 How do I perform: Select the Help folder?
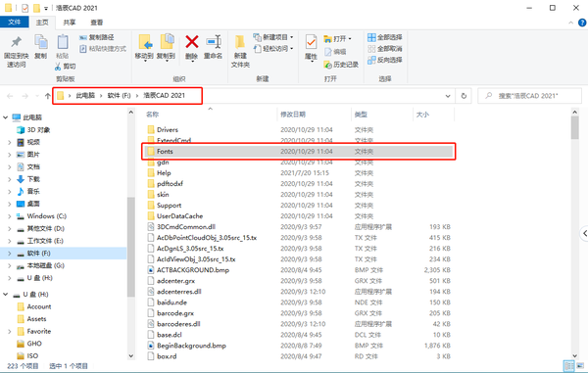[x=164, y=173]
